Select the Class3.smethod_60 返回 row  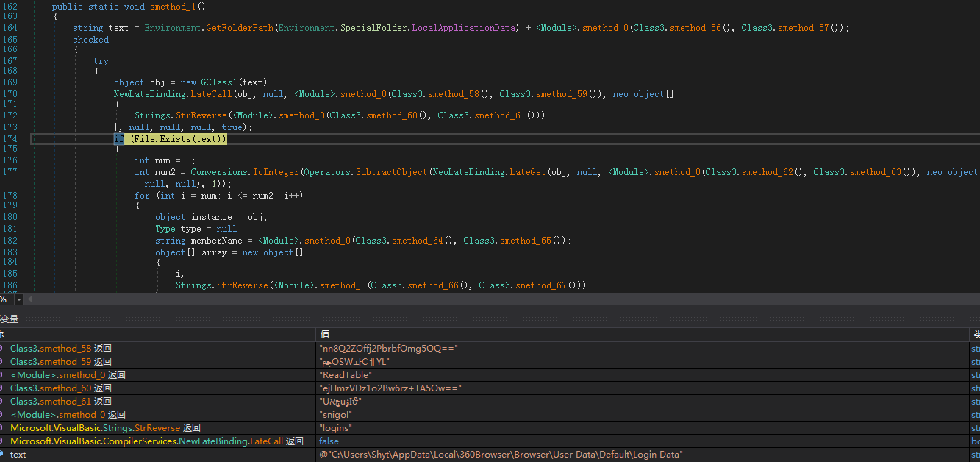61,388
